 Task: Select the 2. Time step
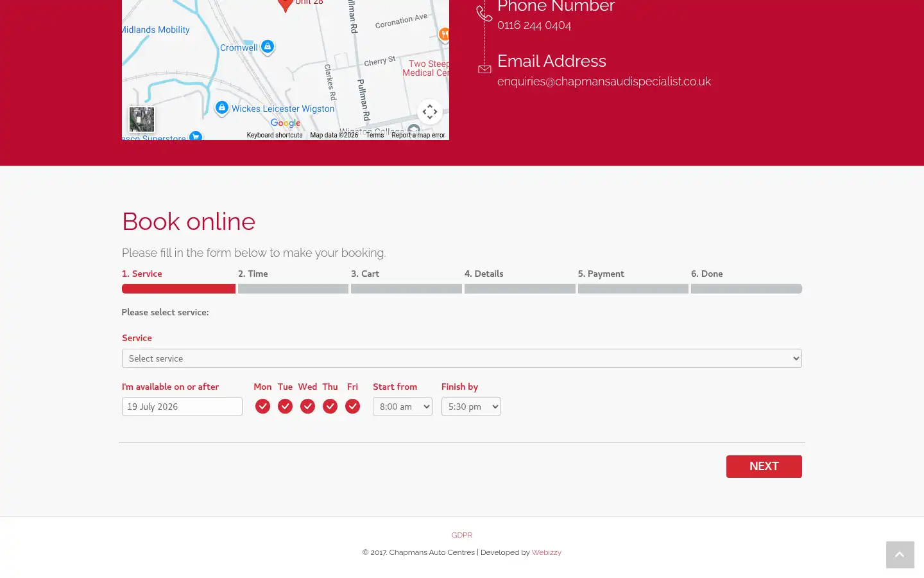(253, 274)
